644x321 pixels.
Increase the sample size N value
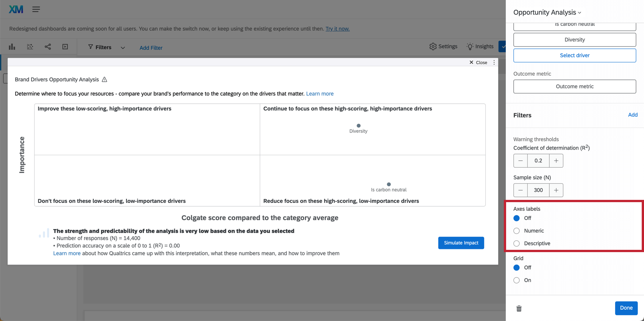pos(556,190)
